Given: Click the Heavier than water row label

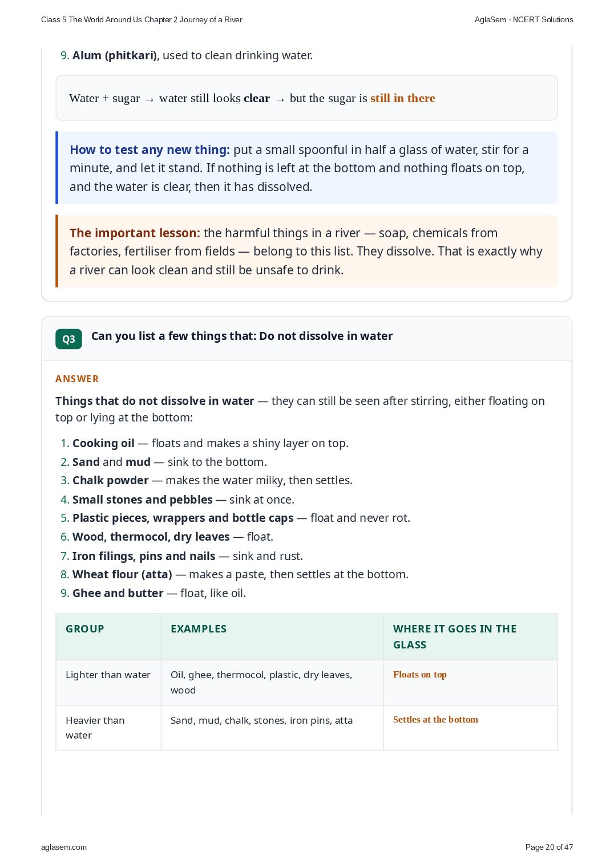Looking at the screenshot, I should point(95,728).
